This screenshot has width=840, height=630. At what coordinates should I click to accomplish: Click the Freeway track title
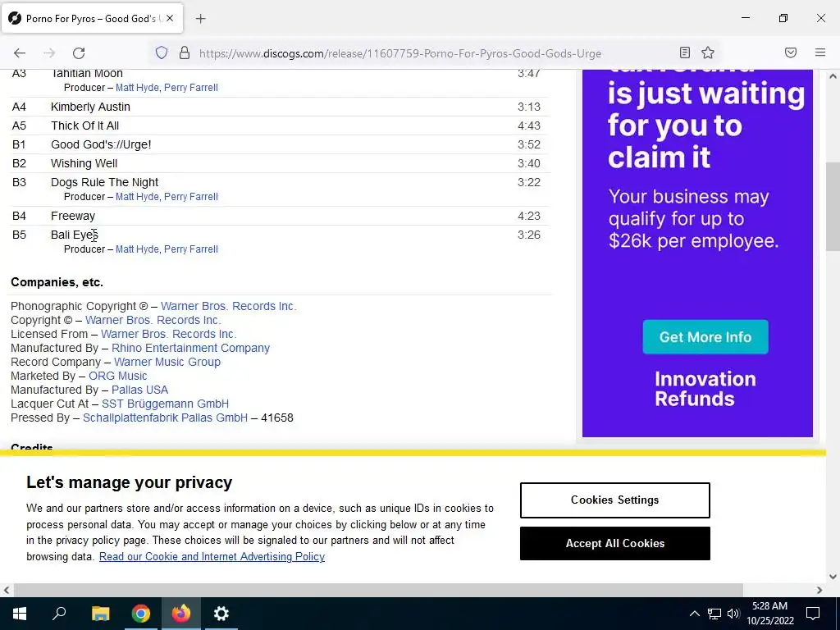[x=73, y=216]
